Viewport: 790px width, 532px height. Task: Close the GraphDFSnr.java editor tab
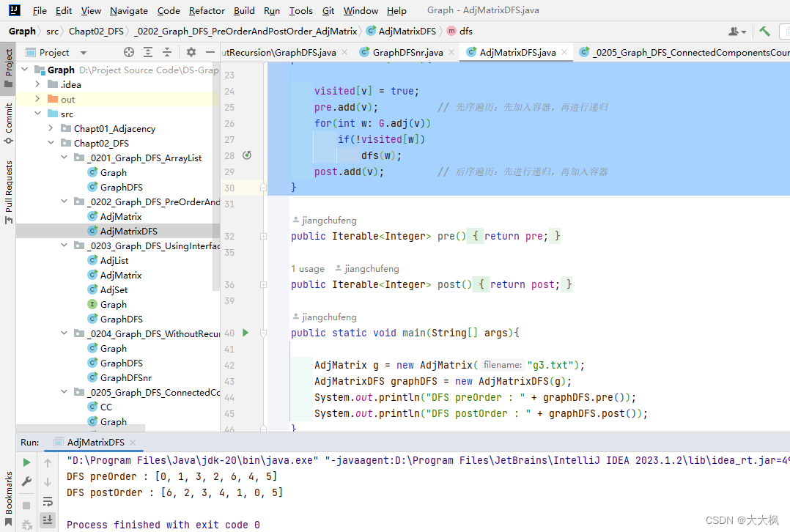point(451,52)
